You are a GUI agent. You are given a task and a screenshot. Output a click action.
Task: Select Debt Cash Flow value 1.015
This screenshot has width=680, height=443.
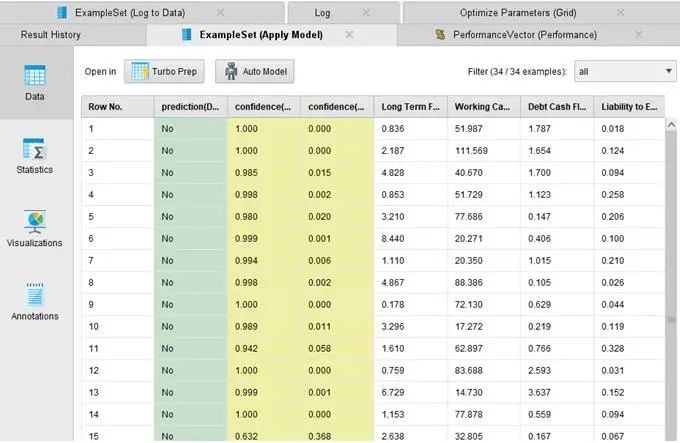coord(539,261)
